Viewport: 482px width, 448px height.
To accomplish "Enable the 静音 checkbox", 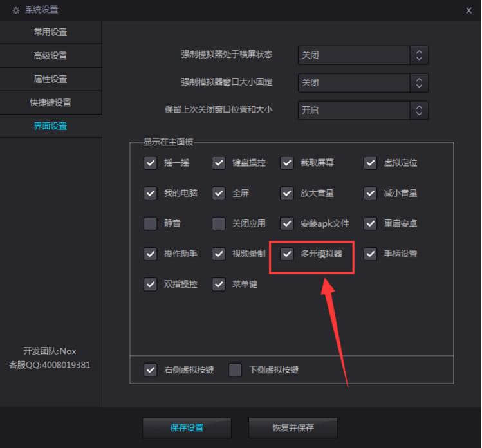I will (151, 223).
